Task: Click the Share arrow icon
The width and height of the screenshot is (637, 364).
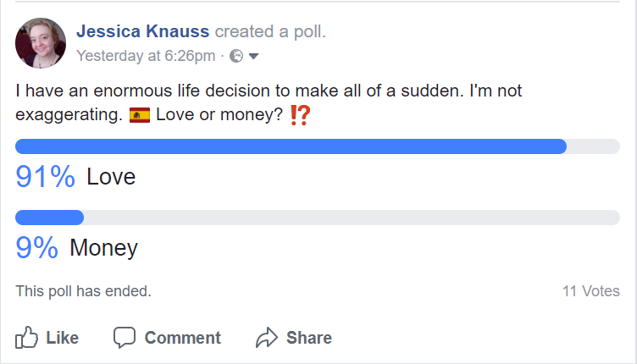Action: [267, 338]
